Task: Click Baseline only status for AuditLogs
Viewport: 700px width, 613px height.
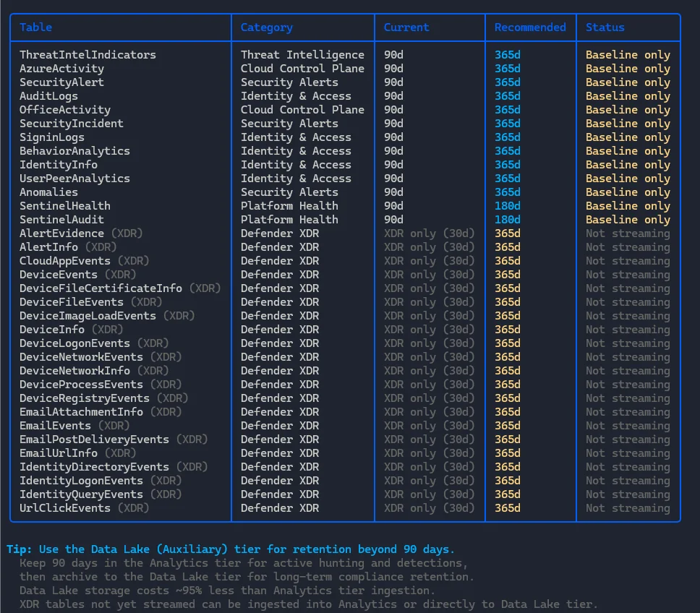Action: pyautogui.click(x=628, y=96)
